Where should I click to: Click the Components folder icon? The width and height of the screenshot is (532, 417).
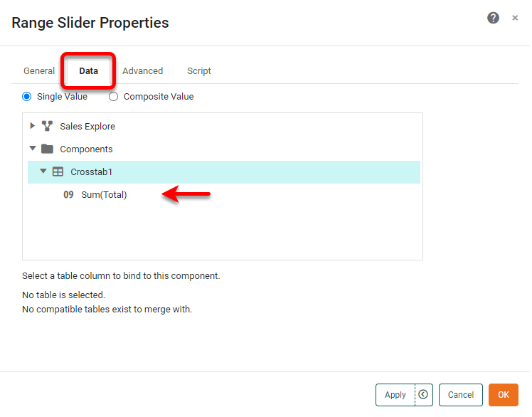pos(48,149)
